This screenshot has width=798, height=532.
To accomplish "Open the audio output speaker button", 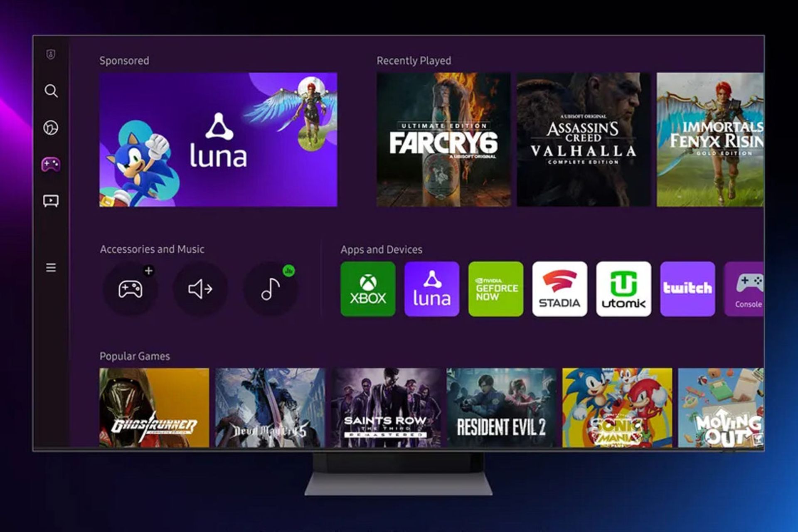I will [x=200, y=288].
